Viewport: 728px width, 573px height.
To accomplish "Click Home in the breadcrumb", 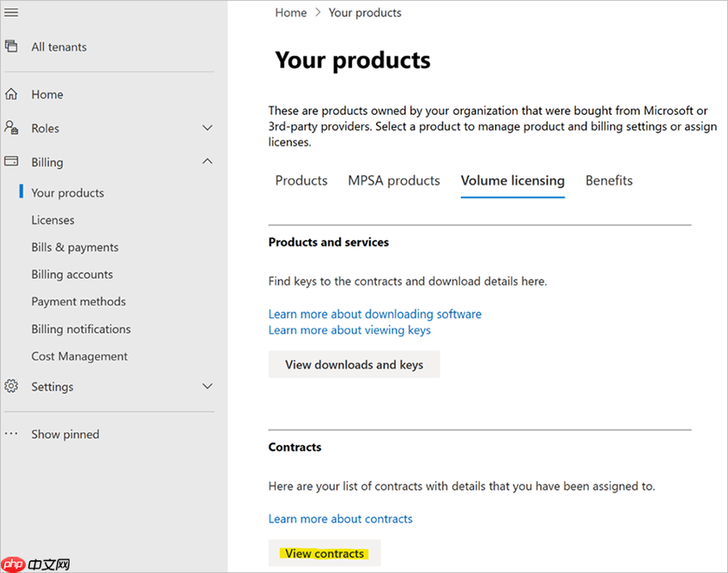I will [x=291, y=13].
